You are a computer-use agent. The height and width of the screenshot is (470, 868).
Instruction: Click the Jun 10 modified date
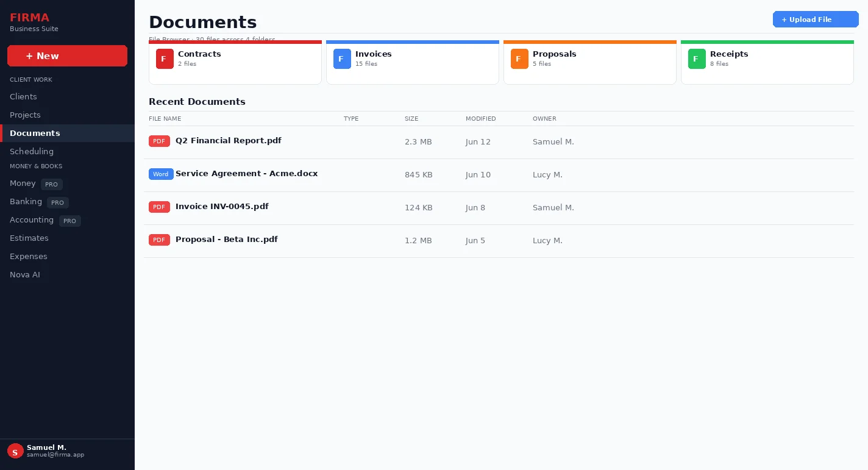[x=478, y=175]
